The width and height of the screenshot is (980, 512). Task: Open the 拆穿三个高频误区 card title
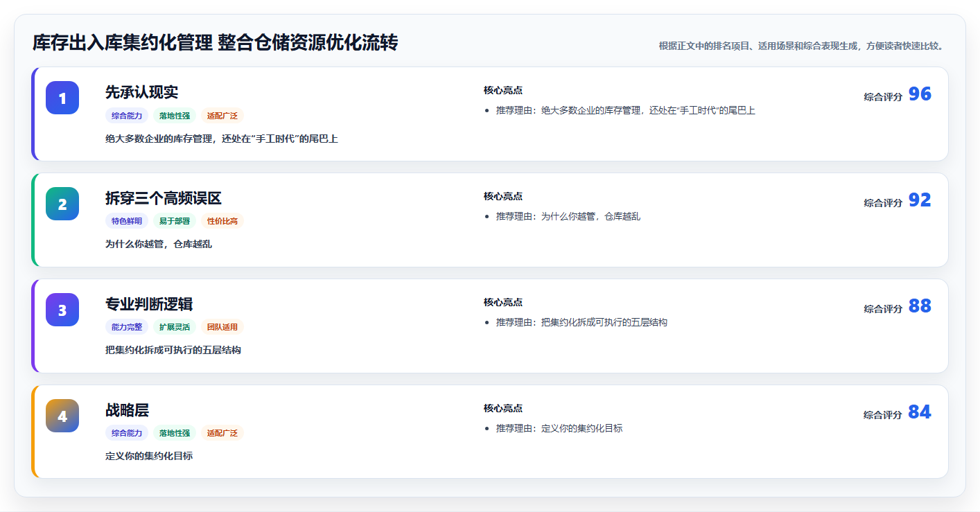click(164, 198)
